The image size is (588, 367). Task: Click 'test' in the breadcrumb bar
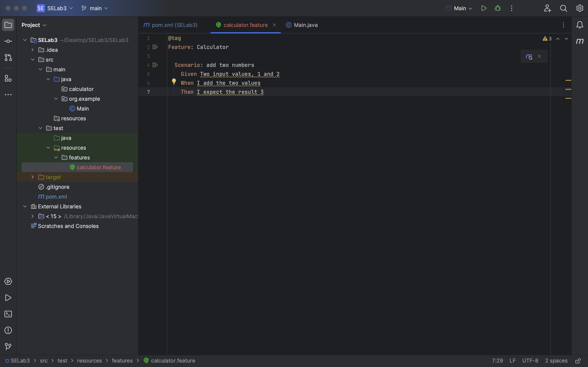pyautogui.click(x=62, y=360)
